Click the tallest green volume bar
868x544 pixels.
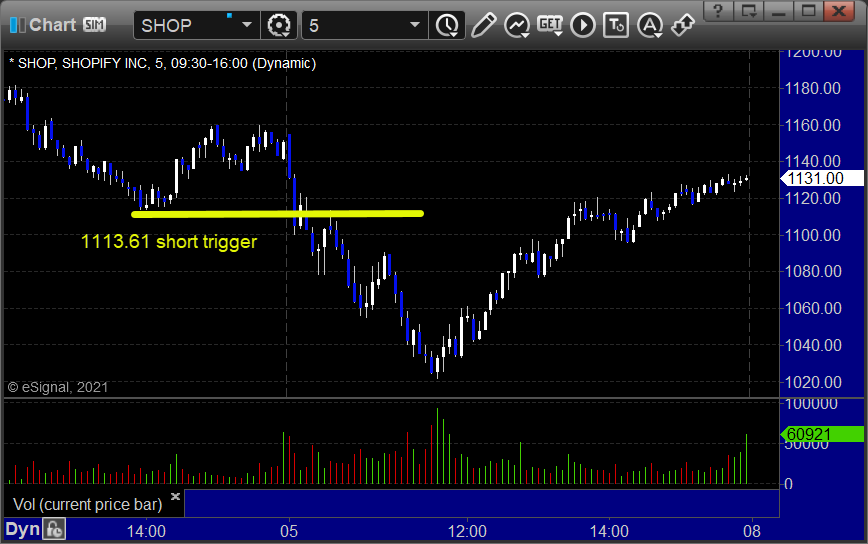click(x=437, y=446)
